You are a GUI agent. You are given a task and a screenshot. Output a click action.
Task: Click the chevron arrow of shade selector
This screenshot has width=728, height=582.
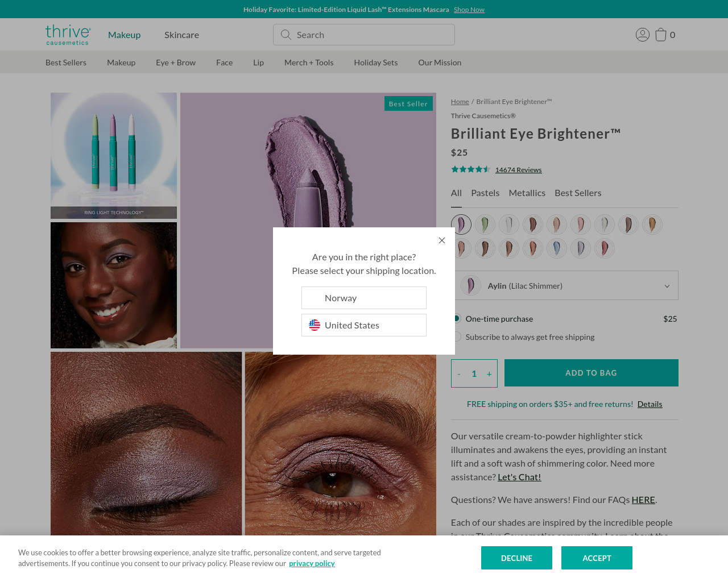667,286
